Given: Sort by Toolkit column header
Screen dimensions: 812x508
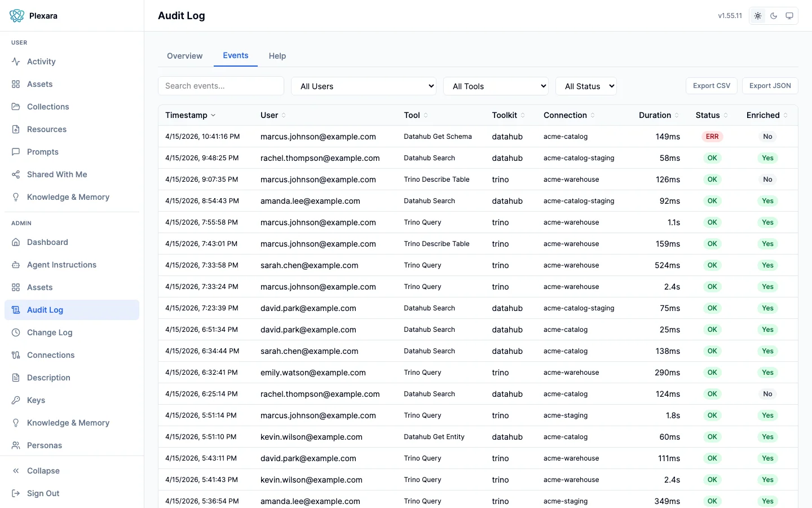Looking at the screenshot, I should point(508,115).
